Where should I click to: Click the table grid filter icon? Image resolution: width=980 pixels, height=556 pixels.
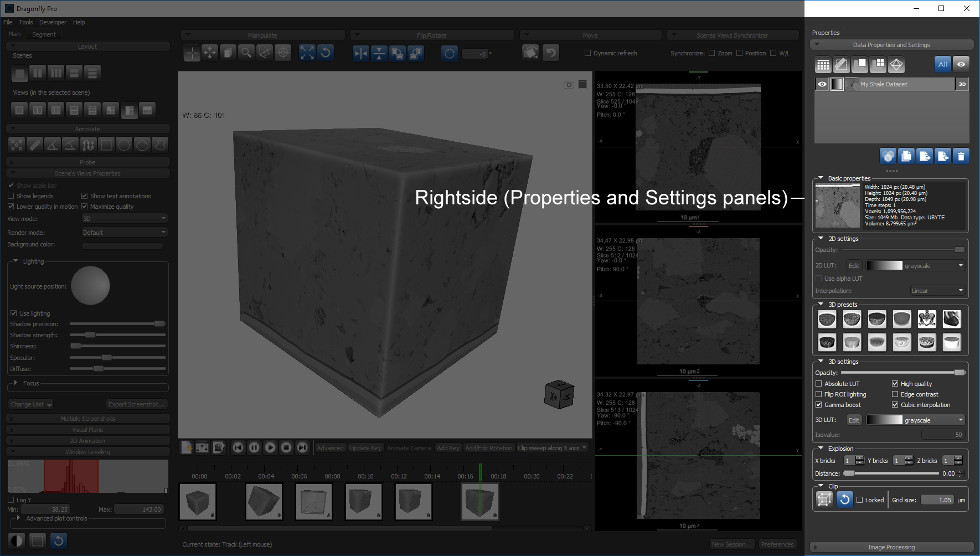click(823, 65)
